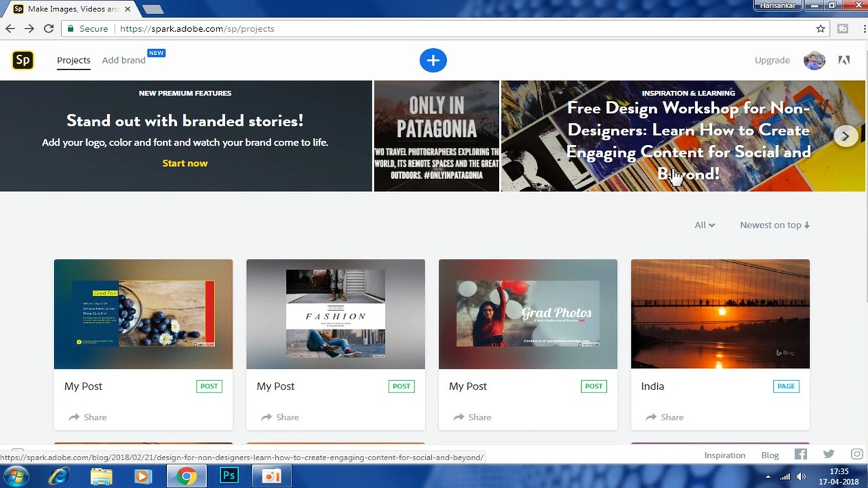The image size is (868, 488).
Task: Click the extension icon beside the bookmark star
Action: pyautogui.click(x=843, y=28)
